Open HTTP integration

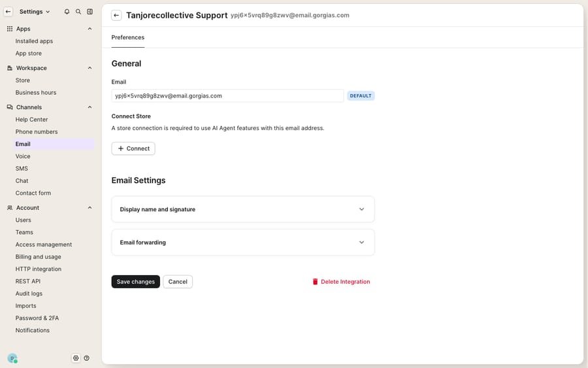coord(39,269)
